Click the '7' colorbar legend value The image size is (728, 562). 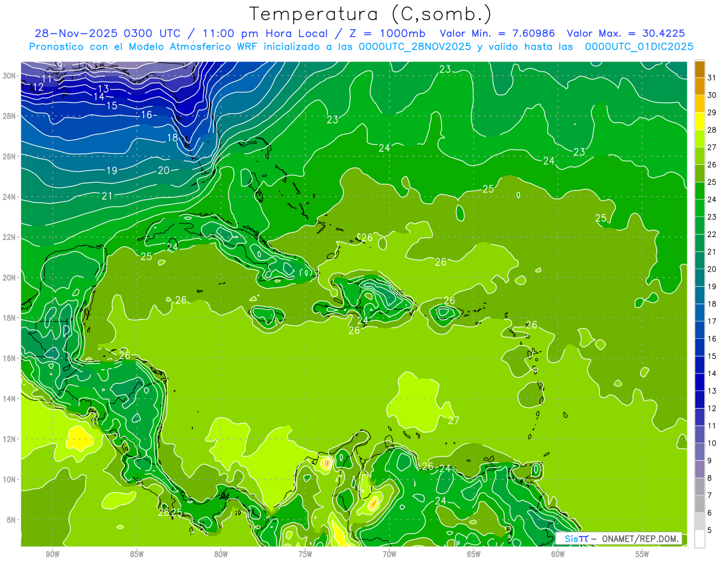coord(710,495)
